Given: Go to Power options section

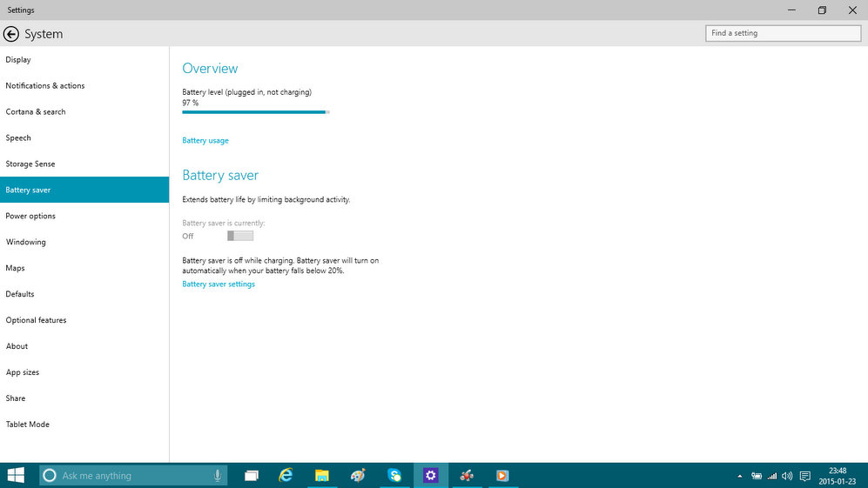Looking at the screenshot, I should (30, 216).
